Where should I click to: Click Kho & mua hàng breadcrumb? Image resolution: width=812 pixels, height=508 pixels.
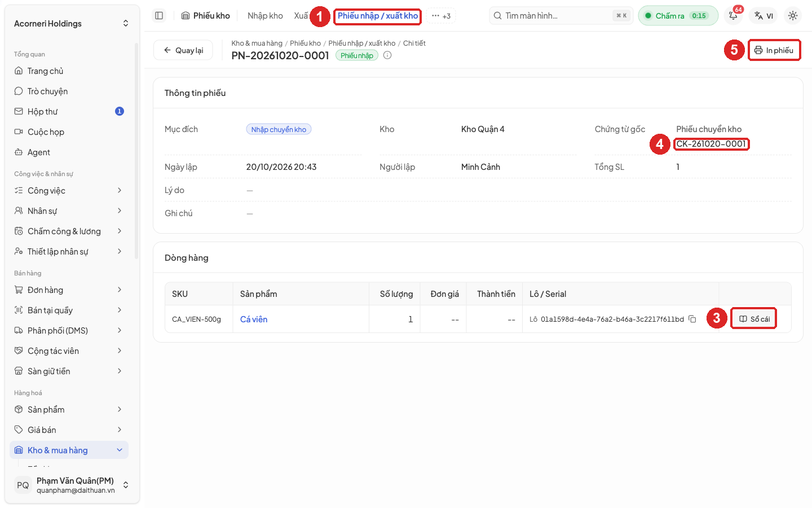point(257,43)
